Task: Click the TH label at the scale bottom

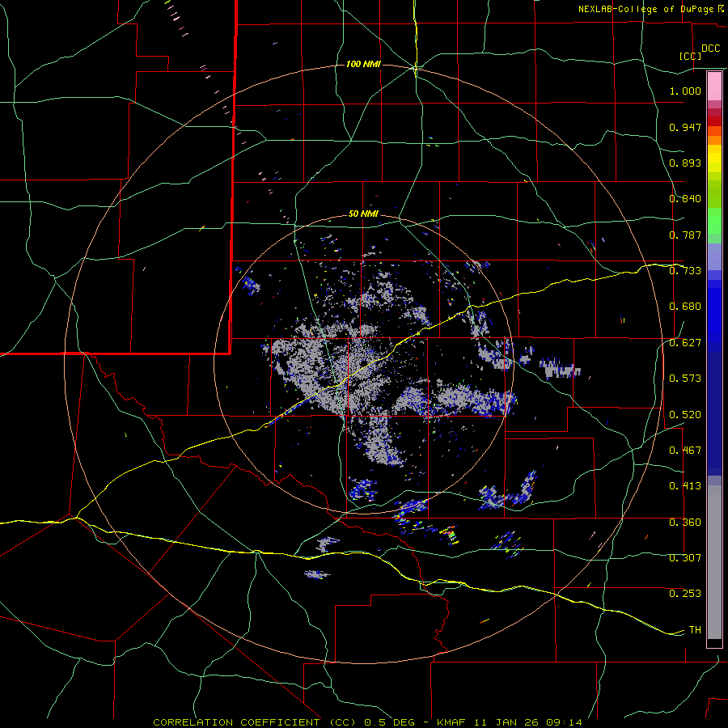Action: (695, 630)
